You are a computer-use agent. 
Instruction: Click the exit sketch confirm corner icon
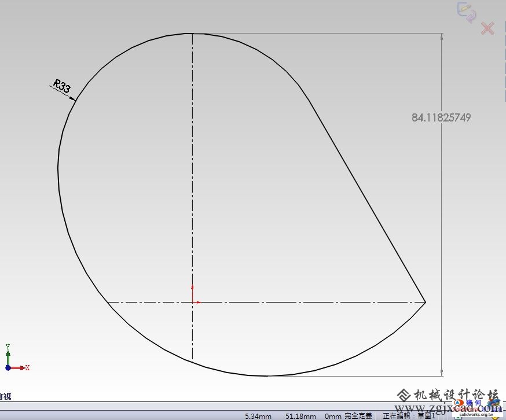[x=467, y=12]
